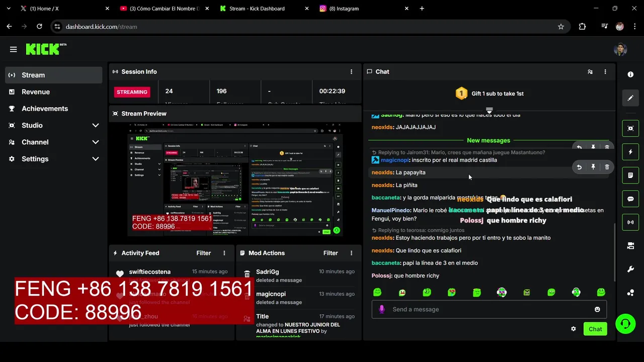Click the hamburger menu icon beside Kick logo
This screenshot has width=644, height=362.
(14, 49)
